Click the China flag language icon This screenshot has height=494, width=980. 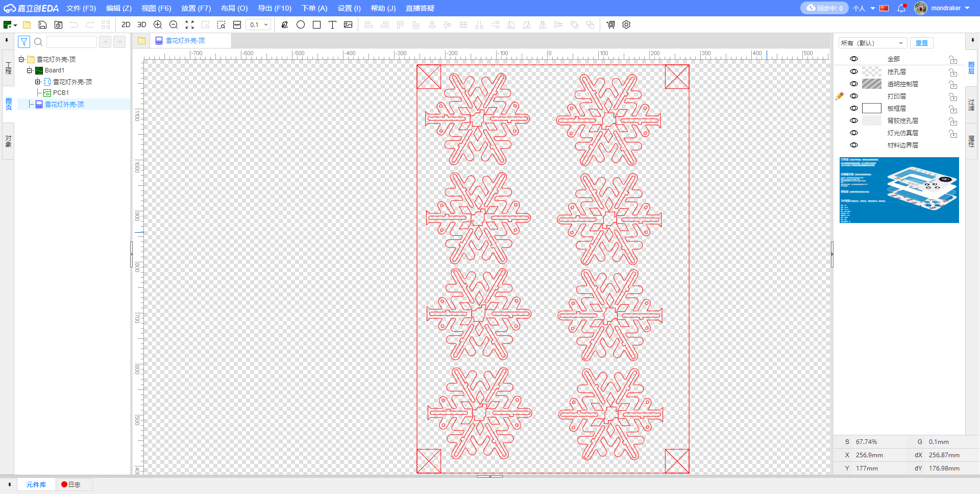[x=884, y=8]
